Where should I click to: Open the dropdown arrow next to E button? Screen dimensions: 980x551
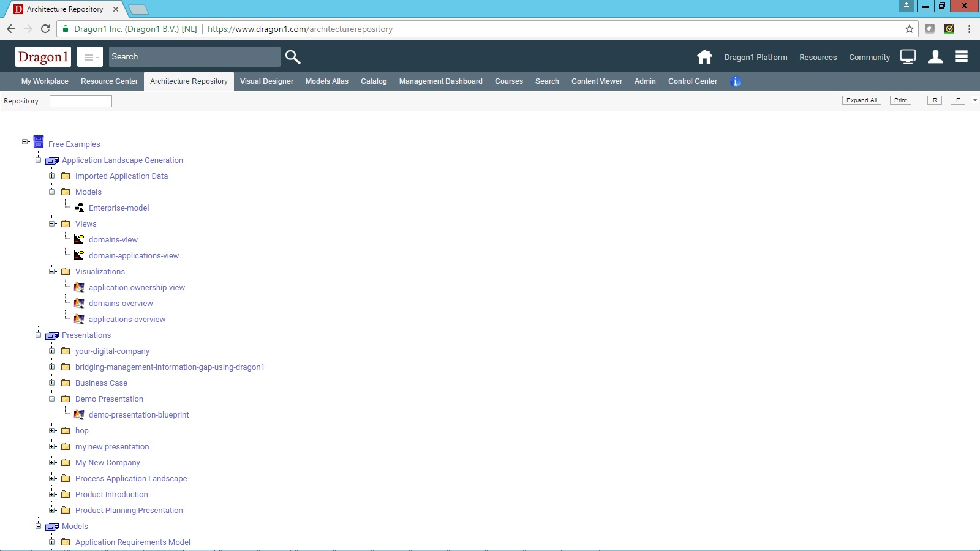click(x=975, y=100)
